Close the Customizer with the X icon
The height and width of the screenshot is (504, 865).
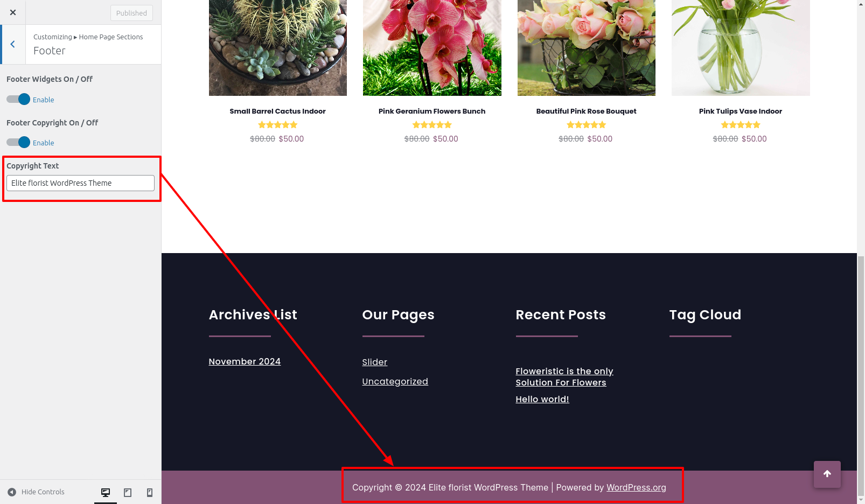point(13,12)
